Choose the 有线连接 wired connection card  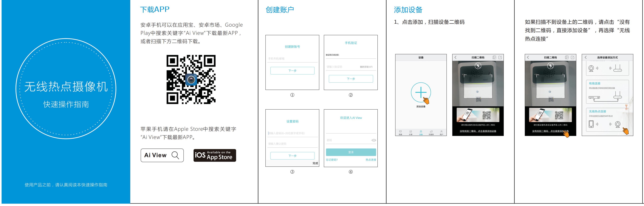[607, 91]
